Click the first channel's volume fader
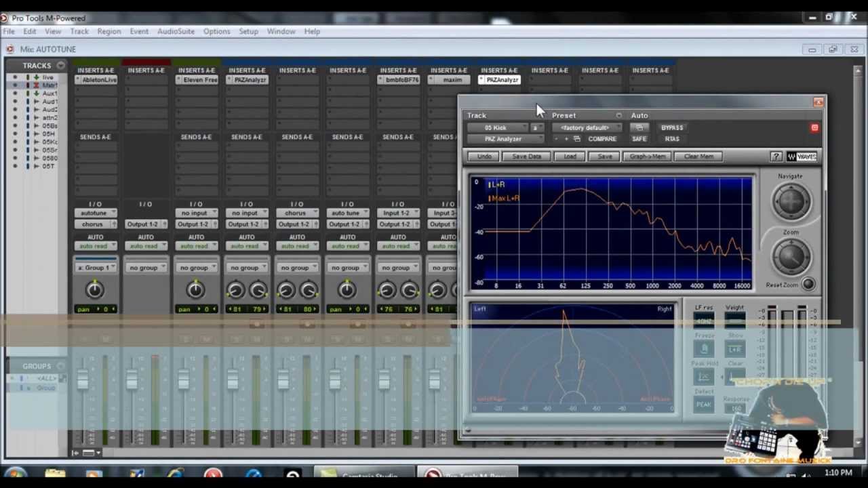868x488 pixels. [x=83, y=380]
